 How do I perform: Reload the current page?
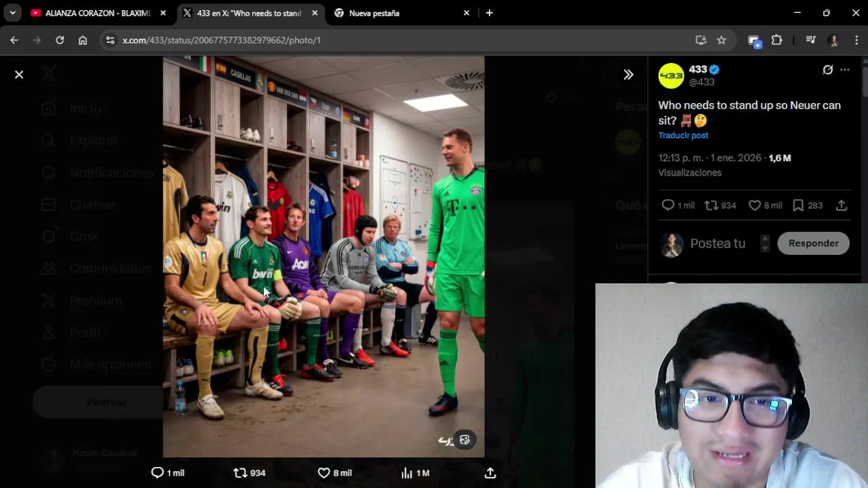click(x=60, y=40)
